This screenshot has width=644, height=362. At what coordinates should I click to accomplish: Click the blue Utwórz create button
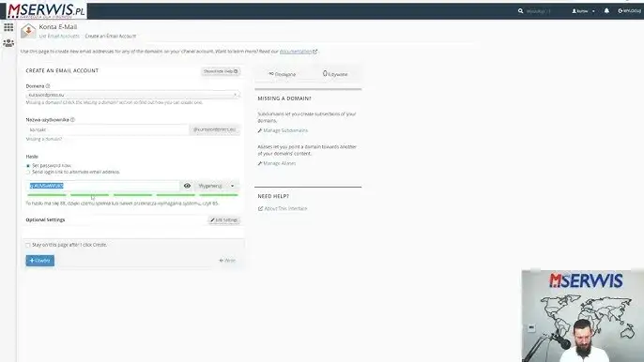click(39, 261)
